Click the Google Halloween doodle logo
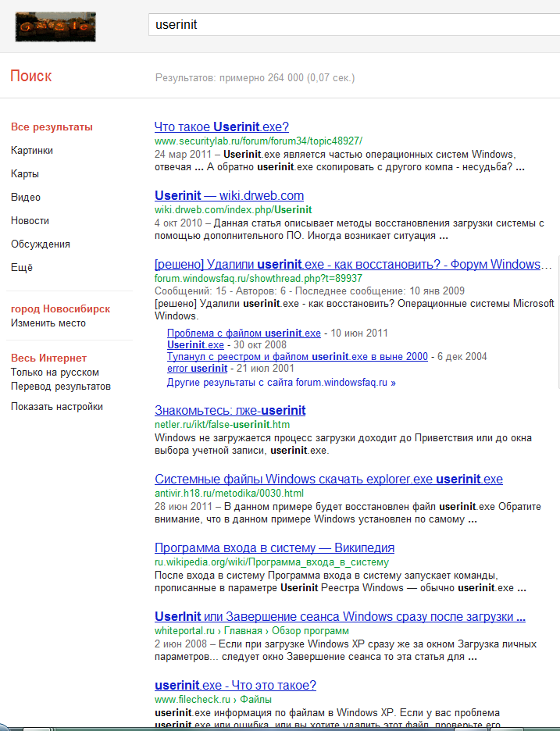Viewport: 560px width, 731px height. point(55,27)
